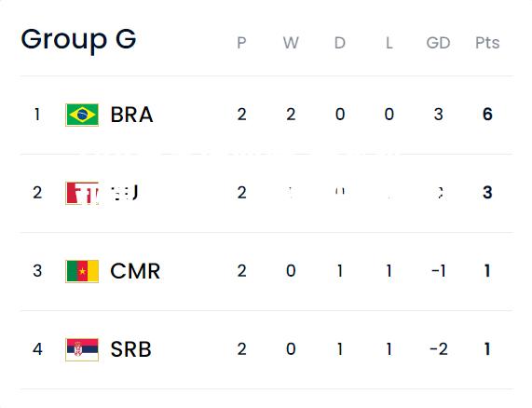Viewport: 532px width, 408px height.
Task: Click the partially loaded flag in row 2
Action: [82, 193]
